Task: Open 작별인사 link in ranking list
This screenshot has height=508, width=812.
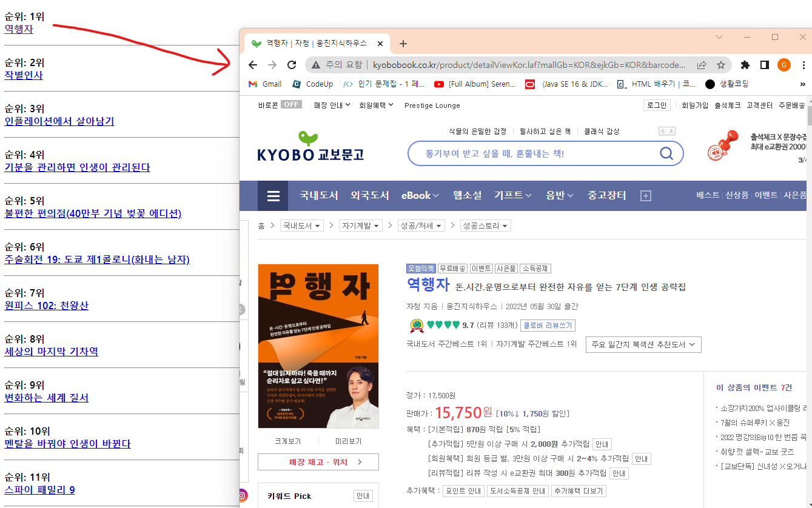Action: 24,75
